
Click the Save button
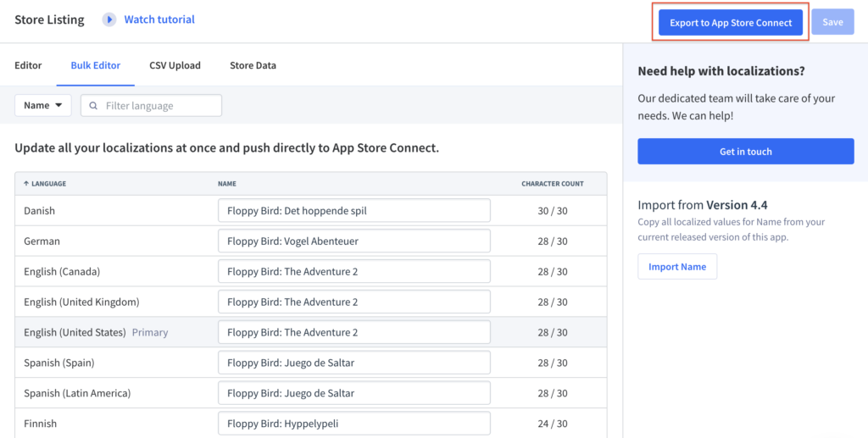pos(832,22)
